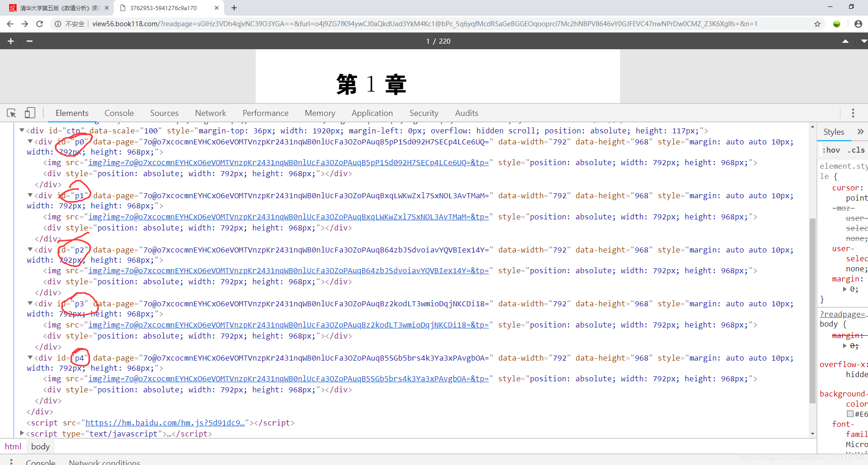The image size is (868, 465).
Task: Open the p0 img src link
Action: (x=288, y=162)
